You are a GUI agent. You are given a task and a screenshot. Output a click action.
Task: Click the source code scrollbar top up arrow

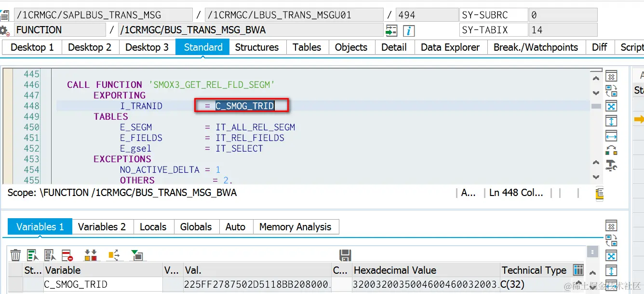tap(596, 78)
